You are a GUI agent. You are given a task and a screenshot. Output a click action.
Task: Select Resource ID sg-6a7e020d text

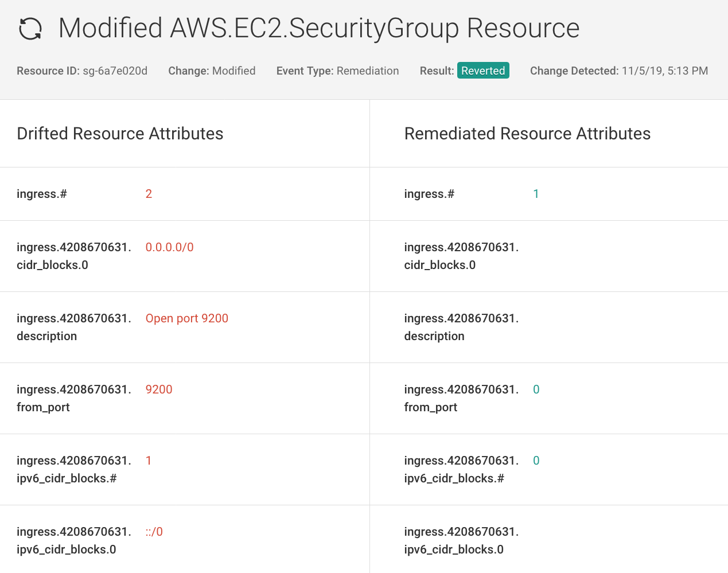coord(82,71)
